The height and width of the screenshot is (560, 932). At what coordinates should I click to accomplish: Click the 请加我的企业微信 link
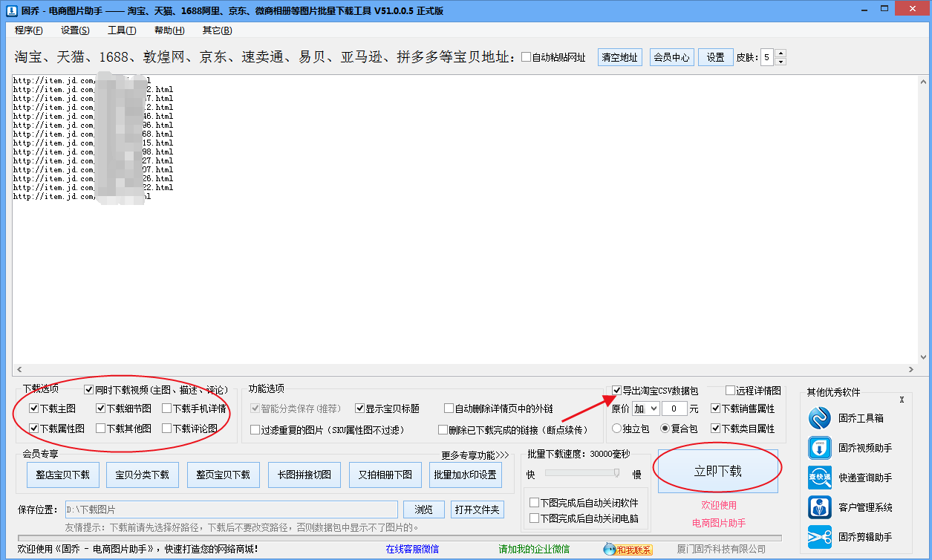tap(534, 550)
